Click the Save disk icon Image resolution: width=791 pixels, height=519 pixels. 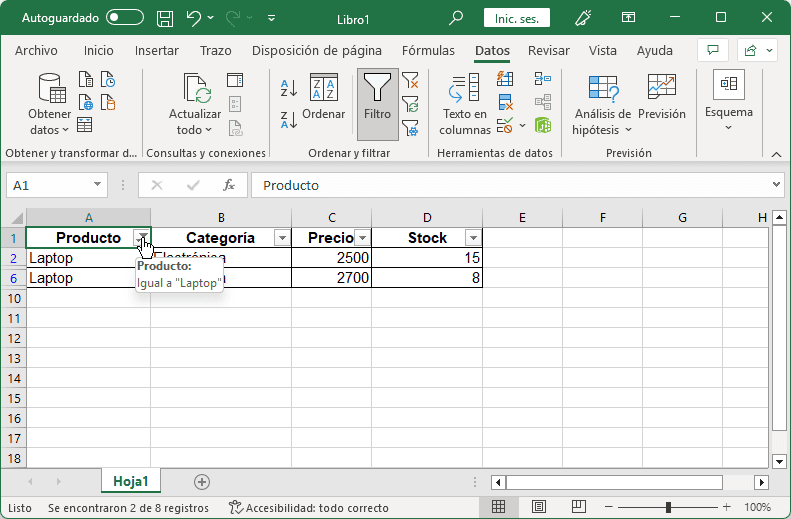point(165,18)
